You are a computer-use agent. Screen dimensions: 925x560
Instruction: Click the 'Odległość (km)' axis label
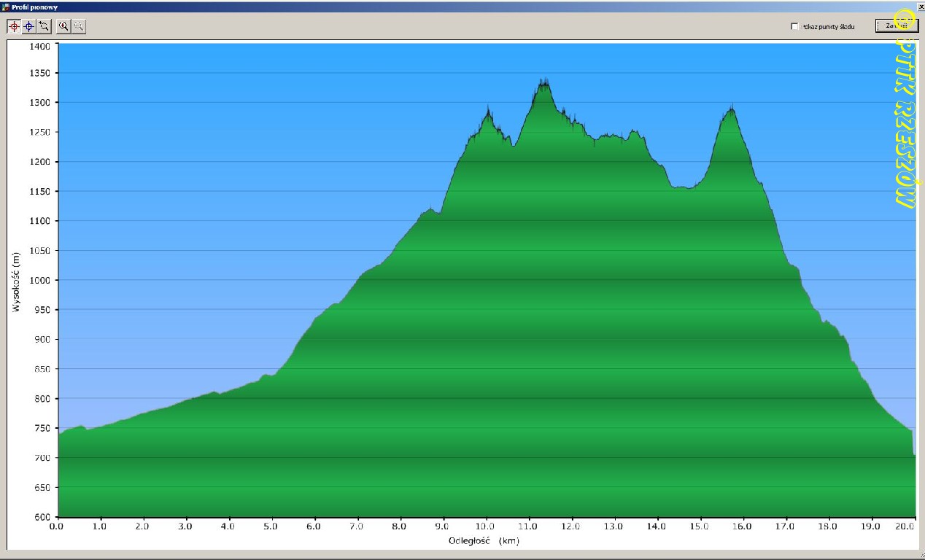pyautogui.click(x=484, y=540)
